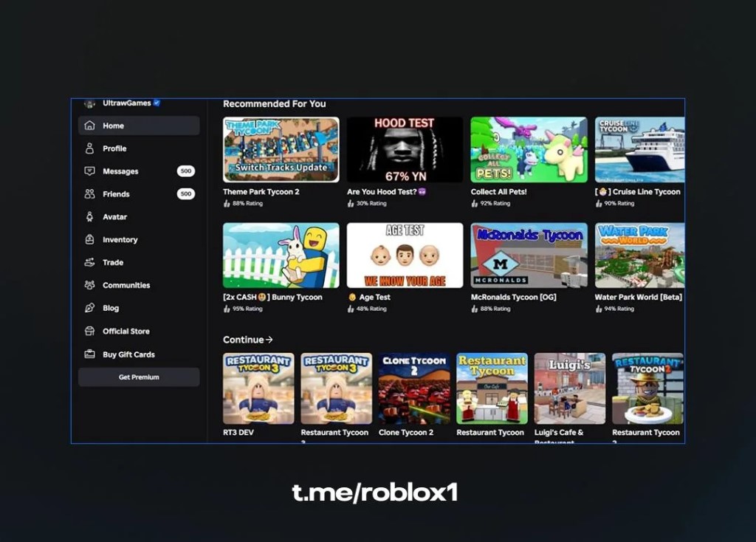Image resolution: width=756 pixels, height=542 pixels.
Task: Go to Messages in the sidebar
Action: [139, 171]
